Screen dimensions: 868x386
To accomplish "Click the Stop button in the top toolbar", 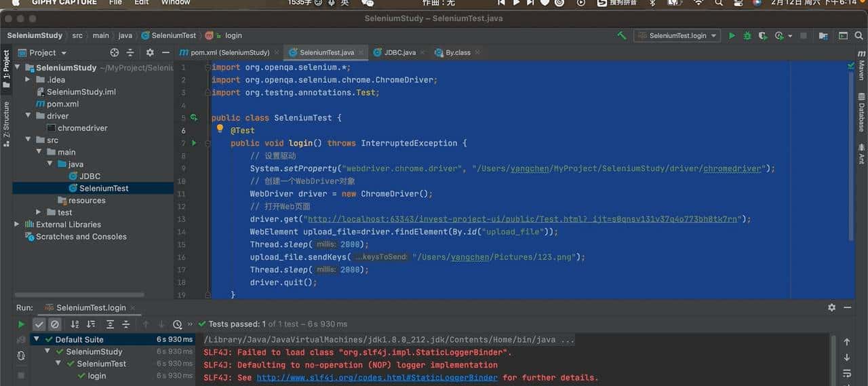I will coord(804,35).
